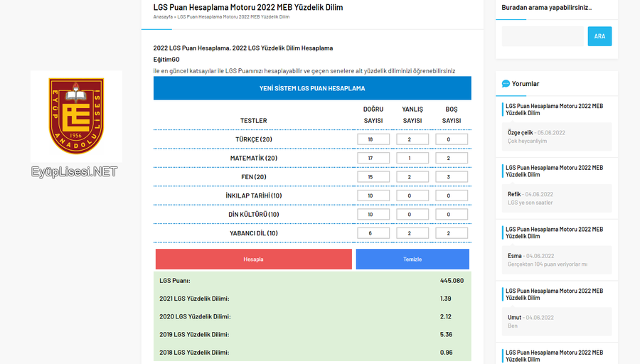Click the Özge çelik commenter name
Screen dimensions: 640x364
click(521, 133)
